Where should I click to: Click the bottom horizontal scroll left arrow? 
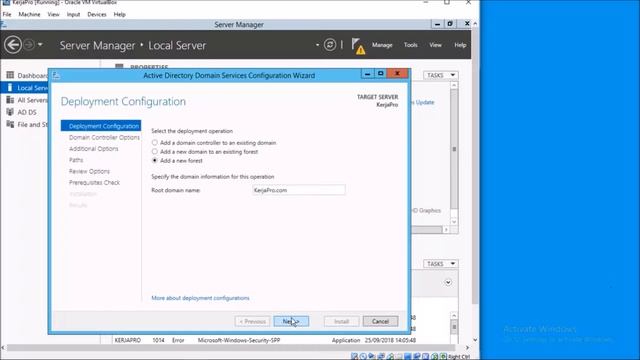(3, 348)
